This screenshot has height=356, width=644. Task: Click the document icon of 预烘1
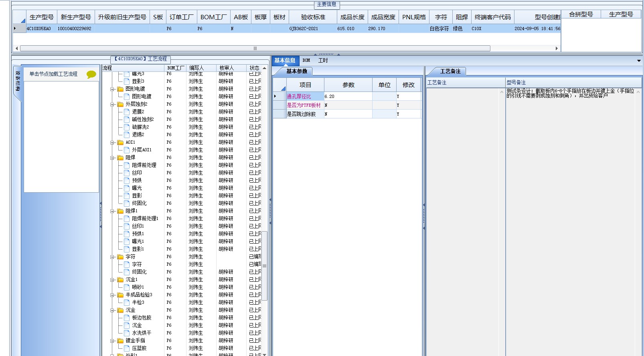[x=127, y=234]
